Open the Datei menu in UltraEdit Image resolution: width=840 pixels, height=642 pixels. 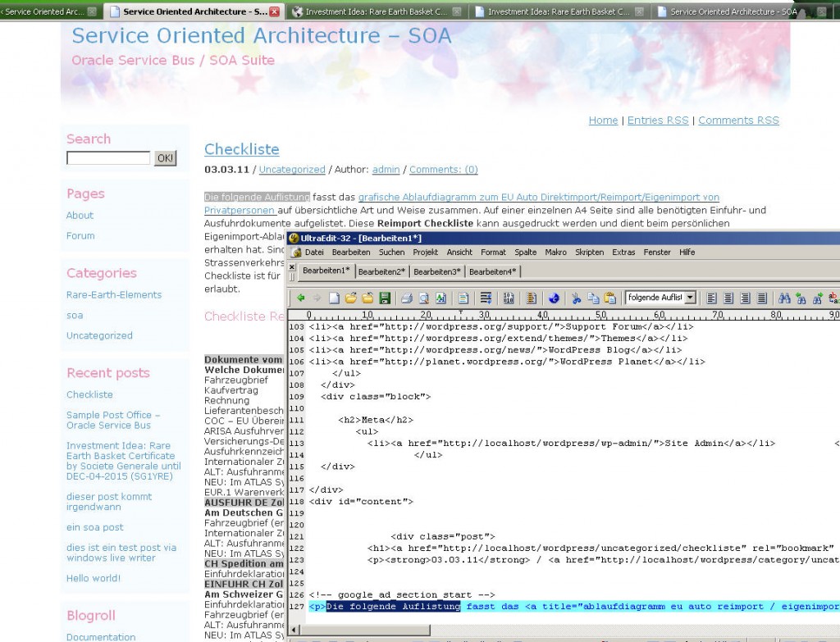pos(314,253)
